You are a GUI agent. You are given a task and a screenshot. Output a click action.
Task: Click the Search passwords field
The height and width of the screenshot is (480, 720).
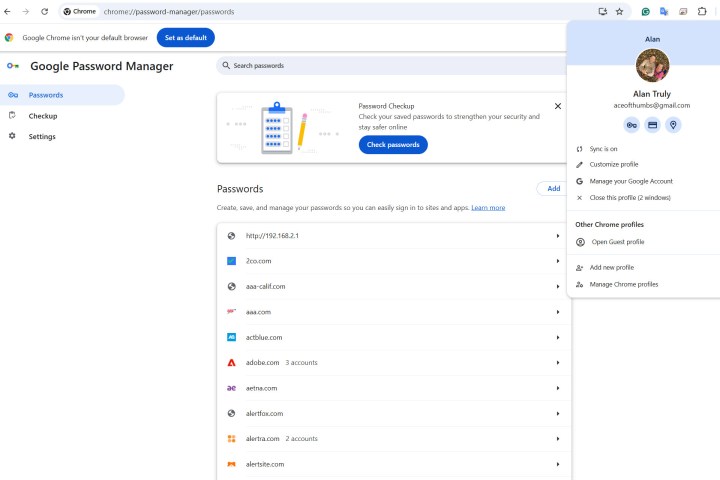click(x=390, y=65)
